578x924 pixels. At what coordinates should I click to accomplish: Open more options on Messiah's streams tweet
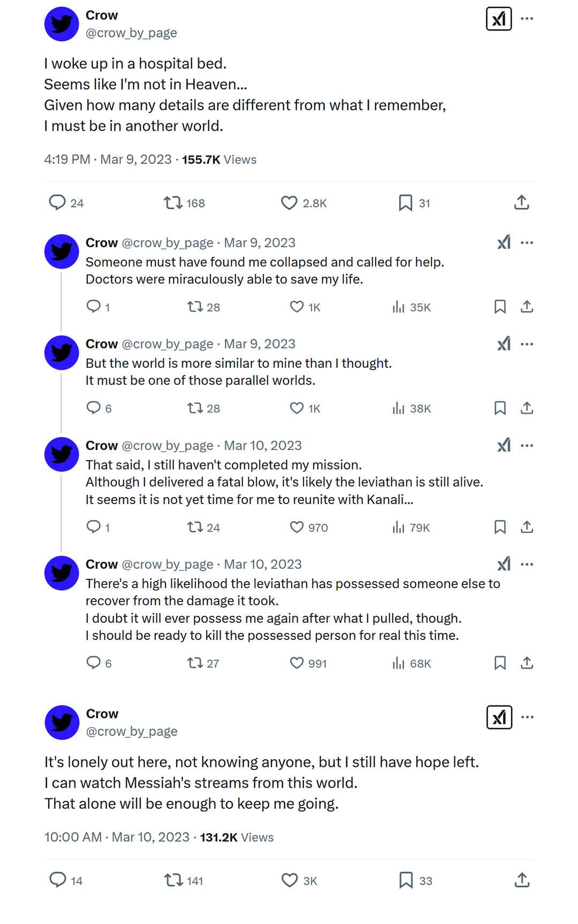[x=527, y=717]
